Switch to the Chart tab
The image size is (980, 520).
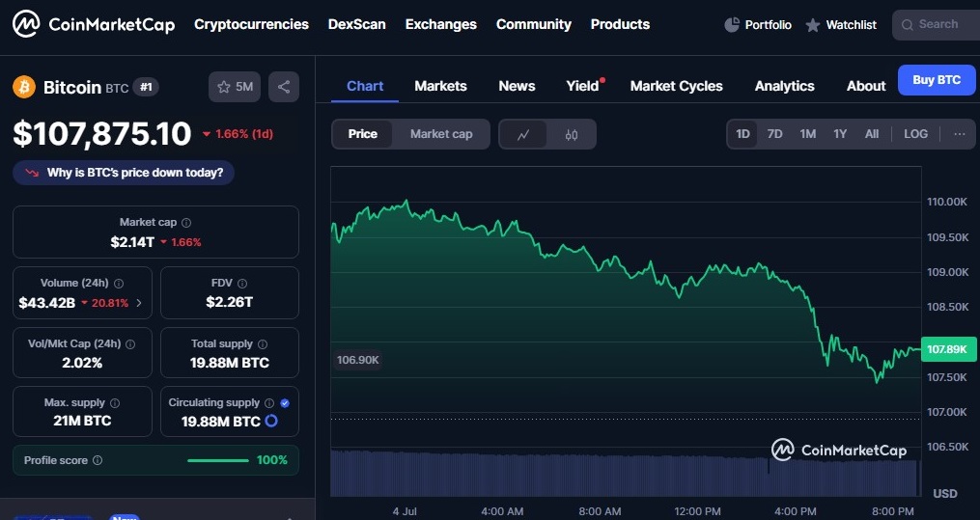point(365,86)
